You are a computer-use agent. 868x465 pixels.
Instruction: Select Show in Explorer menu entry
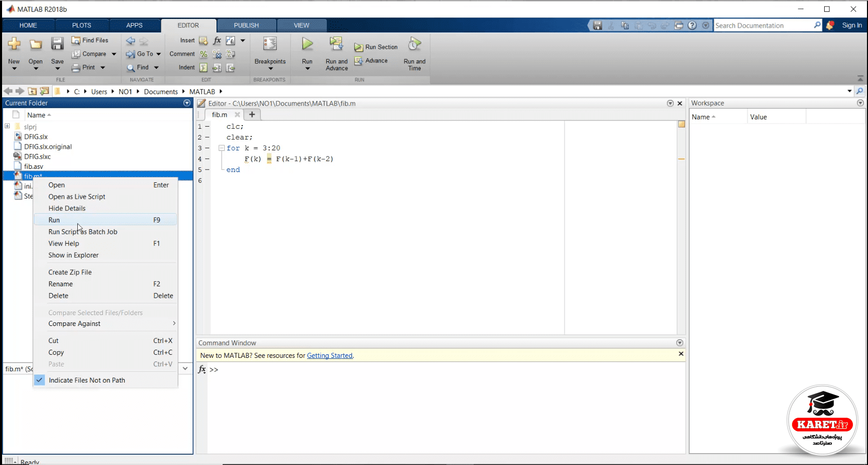tap(105, 255)
